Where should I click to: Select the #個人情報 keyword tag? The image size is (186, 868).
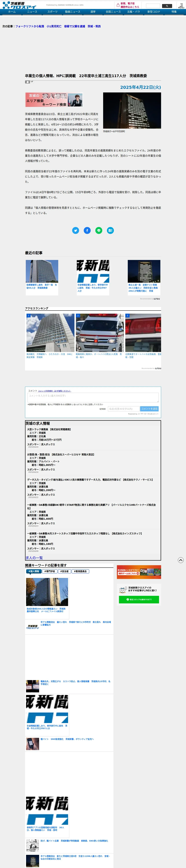click(33, 571)
